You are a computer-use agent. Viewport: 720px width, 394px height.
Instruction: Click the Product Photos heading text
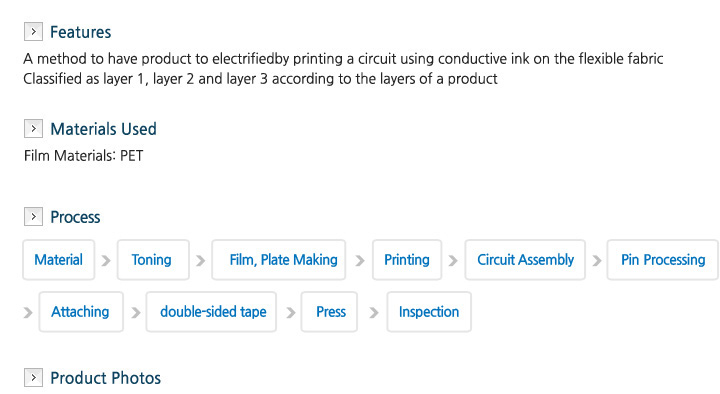pos(106,378)
